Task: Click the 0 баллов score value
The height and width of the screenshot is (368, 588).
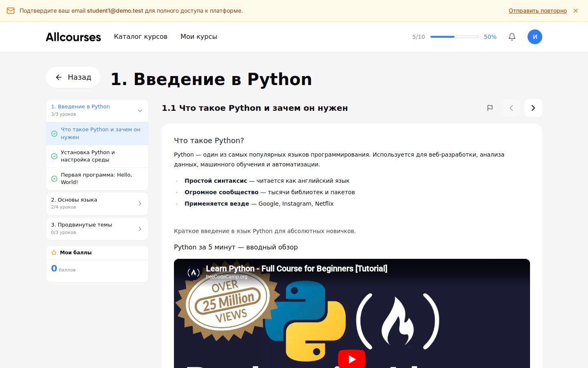Action: 63,269
